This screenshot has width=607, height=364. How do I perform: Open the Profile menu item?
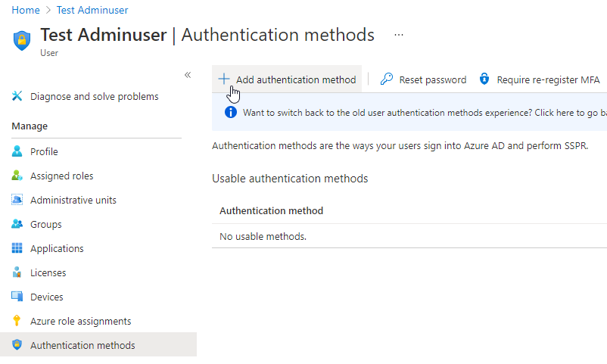[x=44, y=152]
